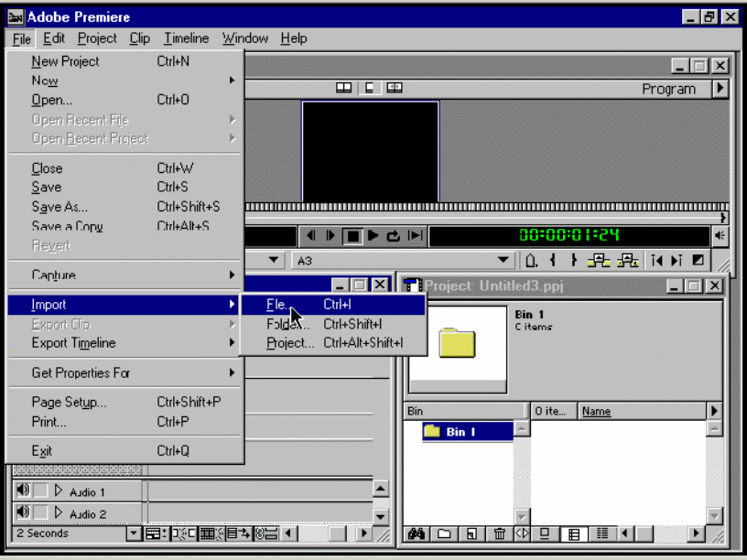Mute Audio 1 track speaker toggle
The height and width of the screenshot is (560, 747).
pyautogui.click(x=23, y=490)
